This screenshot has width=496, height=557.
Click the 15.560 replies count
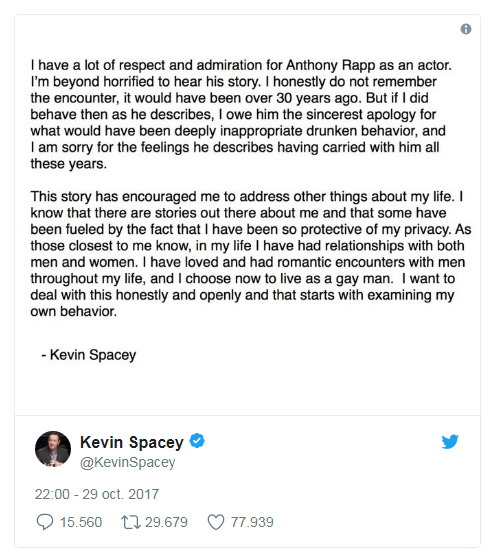coord(81,522)
